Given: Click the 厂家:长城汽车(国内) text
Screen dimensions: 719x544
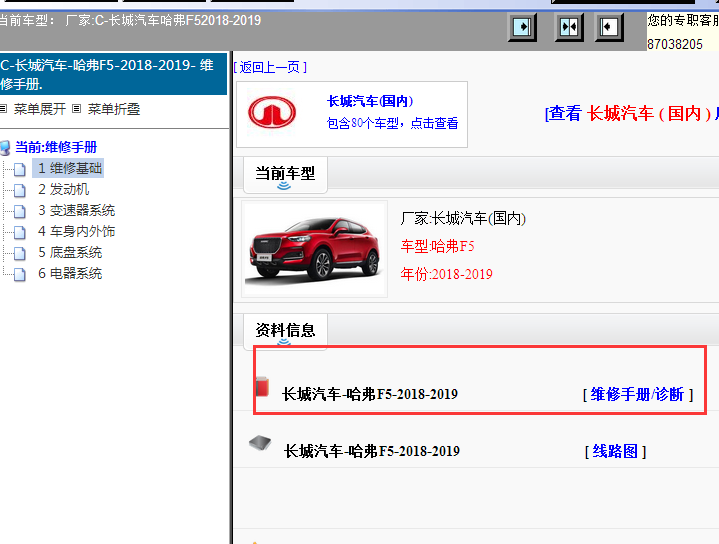Looking at the screenshot, I should [463, 218].
